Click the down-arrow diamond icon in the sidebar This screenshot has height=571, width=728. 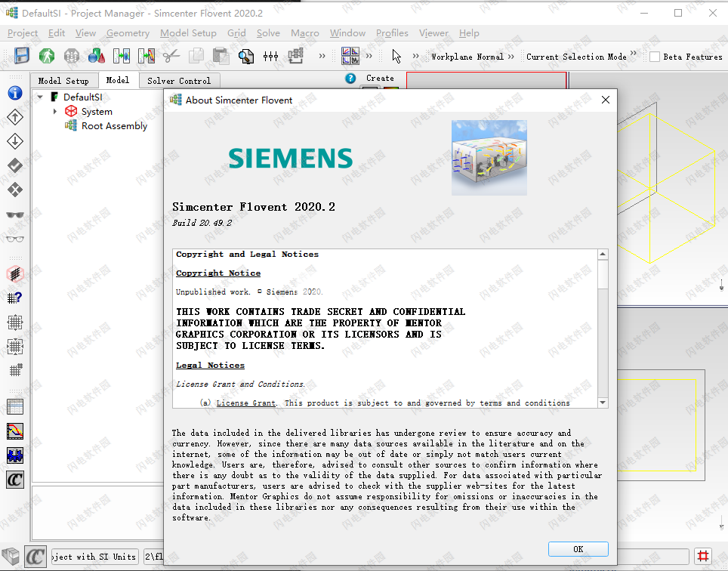(15, 141)
